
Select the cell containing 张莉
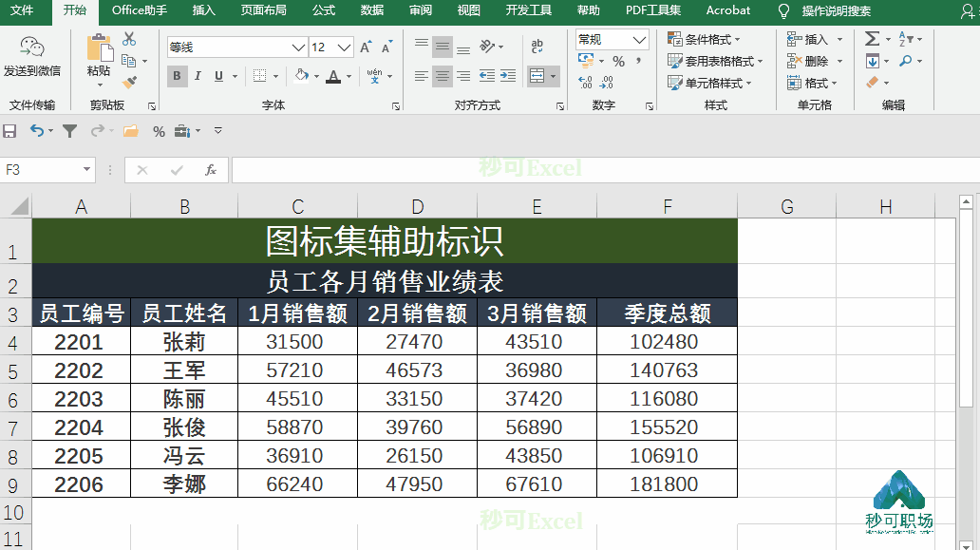[x=184, y=341]
